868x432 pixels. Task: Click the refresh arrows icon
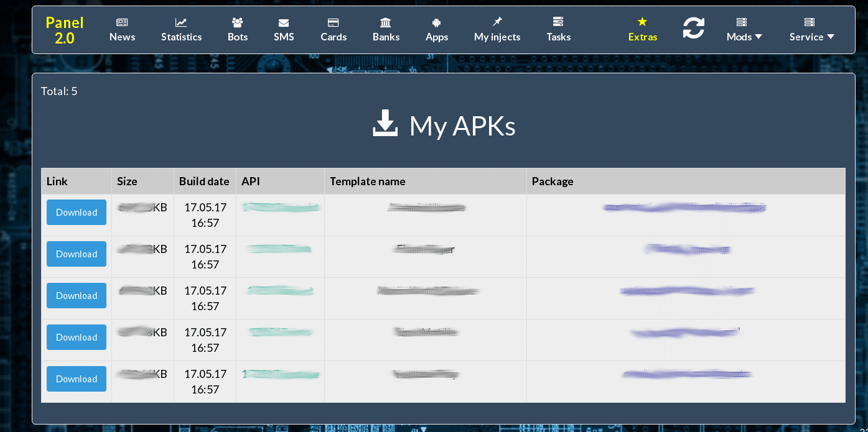694,28
